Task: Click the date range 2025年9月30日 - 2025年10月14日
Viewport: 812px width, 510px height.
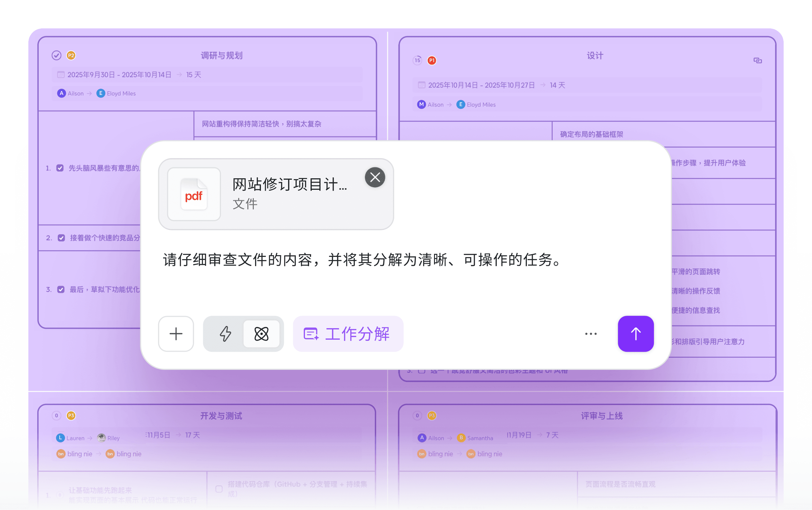Action: click(119, 75)
